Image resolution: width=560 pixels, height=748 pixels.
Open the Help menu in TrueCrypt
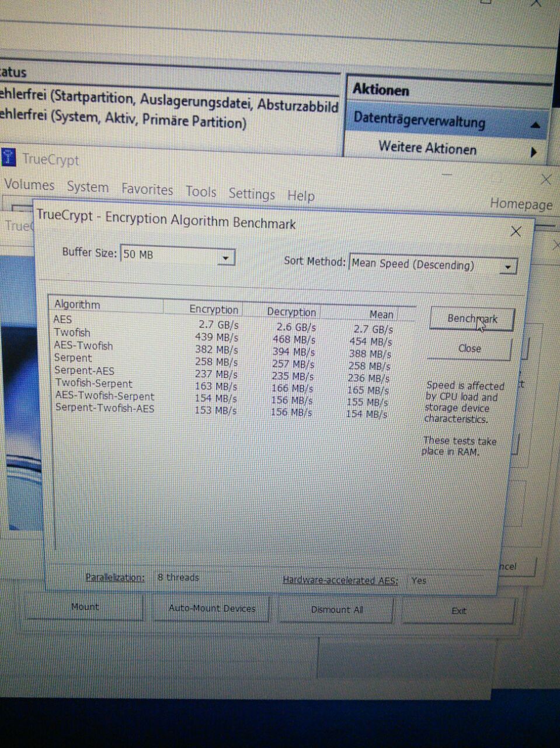(301, 196)
